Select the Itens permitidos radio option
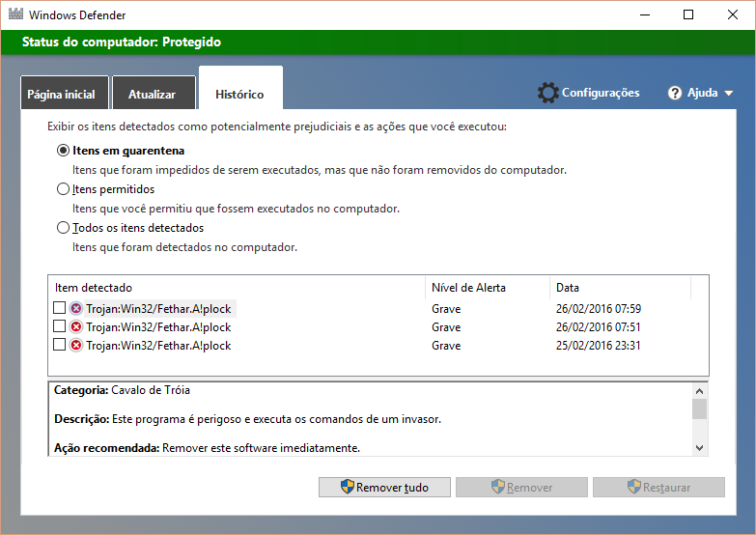Screen dimensions: 756x535 point(64,189)
